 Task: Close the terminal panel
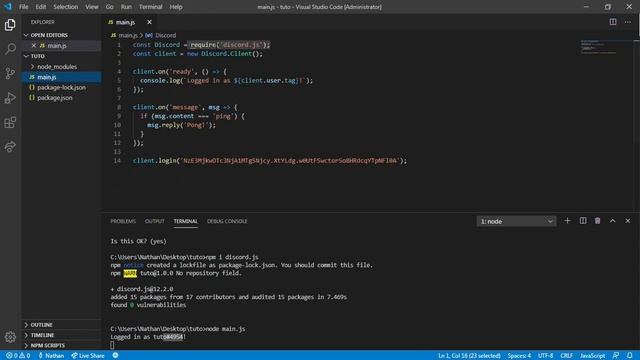tap(628, 221)
